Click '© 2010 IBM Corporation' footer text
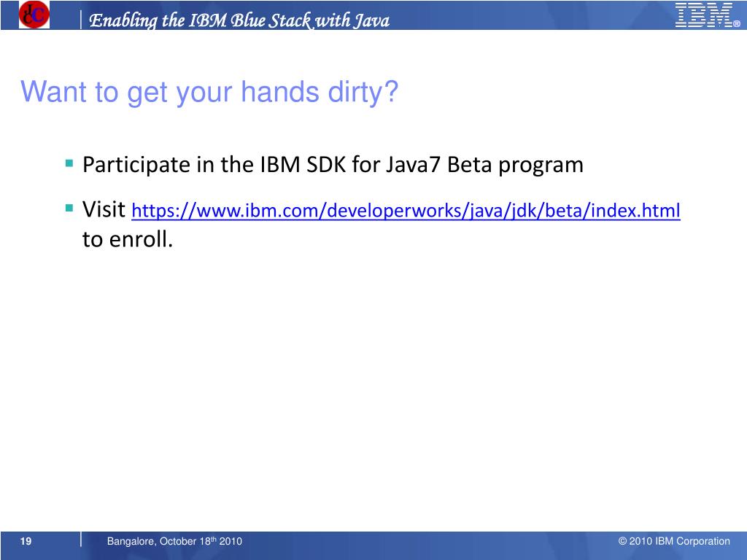This screenshot has width=747, height=560. 674,541
